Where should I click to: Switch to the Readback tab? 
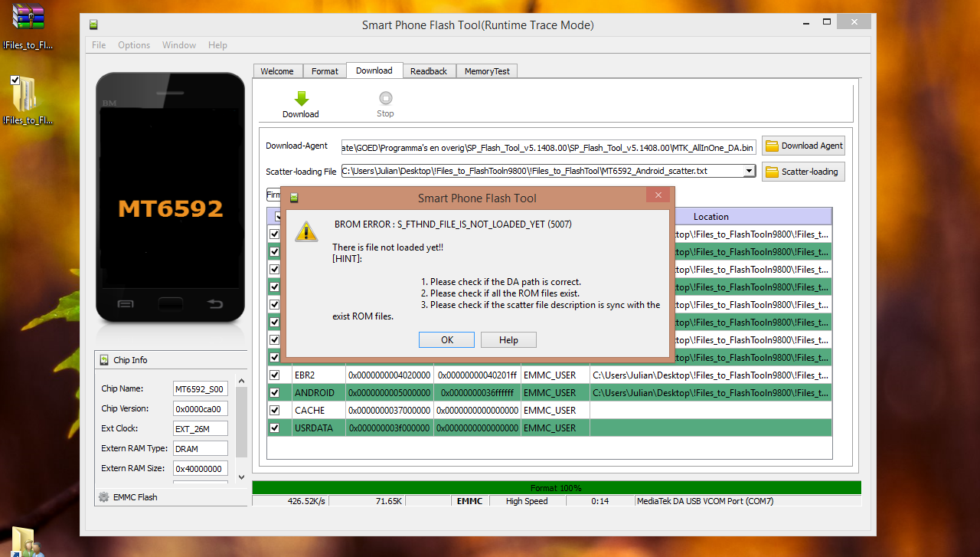click(x=429, y=71)
